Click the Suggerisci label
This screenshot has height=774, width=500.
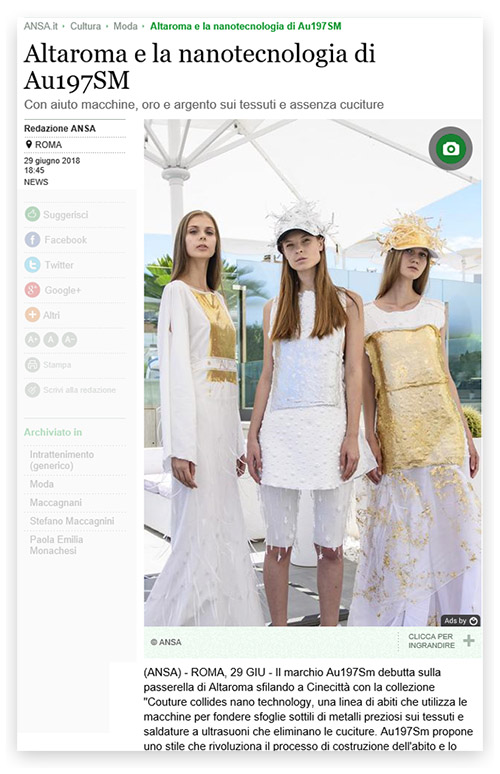(66, 215)
